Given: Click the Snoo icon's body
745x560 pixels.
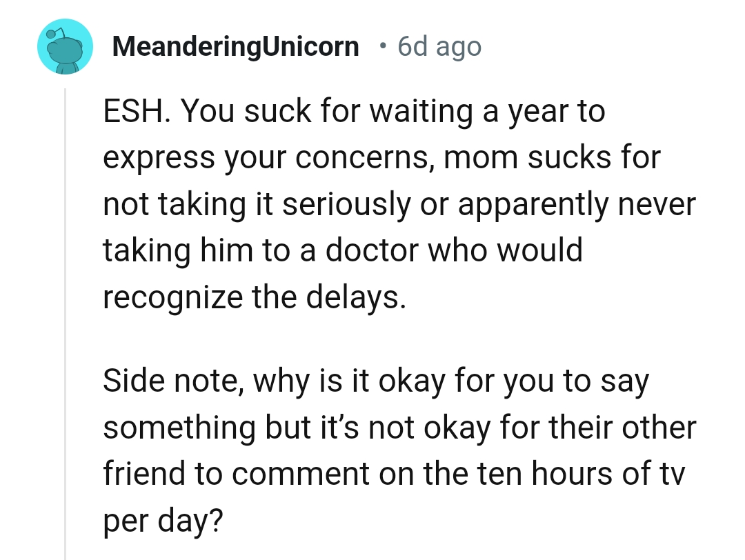Looking at the screenshot, I should (x=66, y=55).
